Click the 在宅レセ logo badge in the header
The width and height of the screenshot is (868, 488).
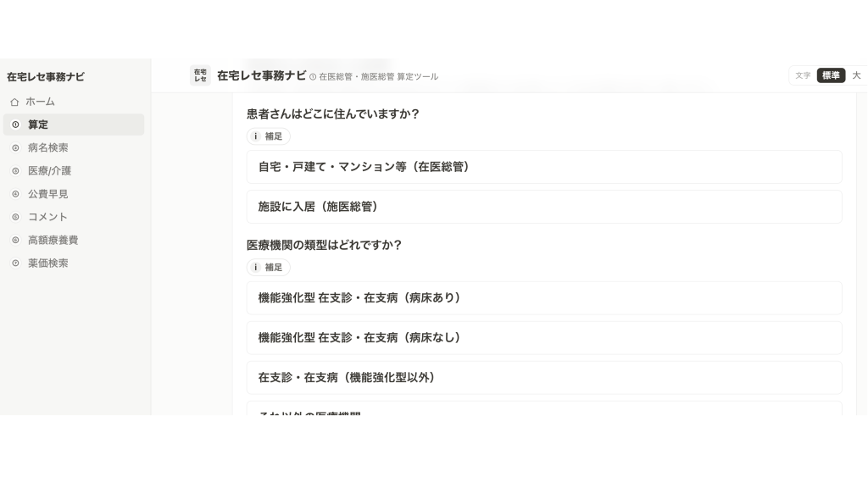pyautogui.click(x=200, y=75)
